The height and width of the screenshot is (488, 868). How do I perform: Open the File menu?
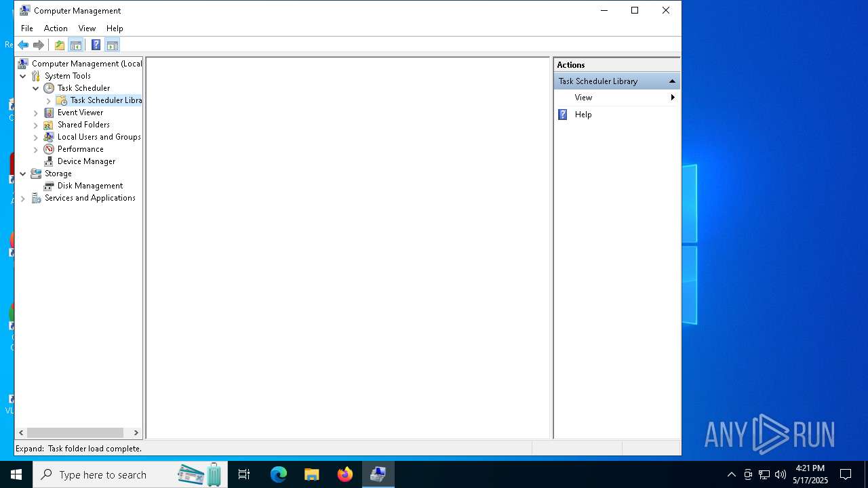(27, 28)
